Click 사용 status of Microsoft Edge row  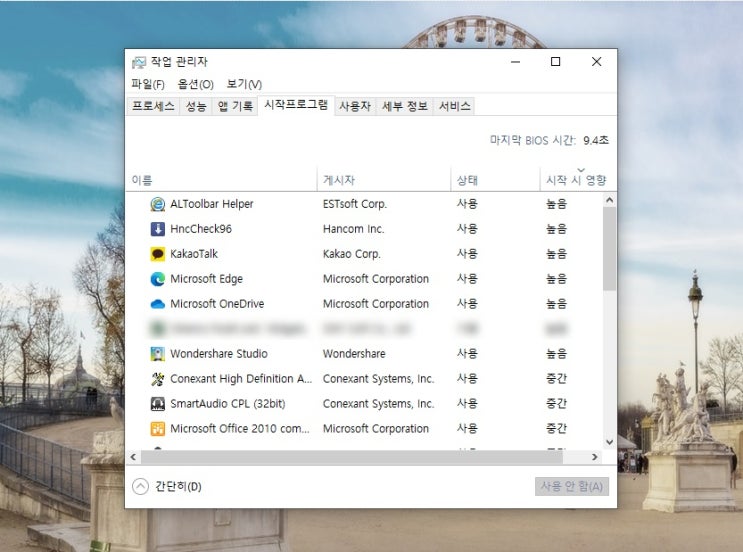(467, 279)
